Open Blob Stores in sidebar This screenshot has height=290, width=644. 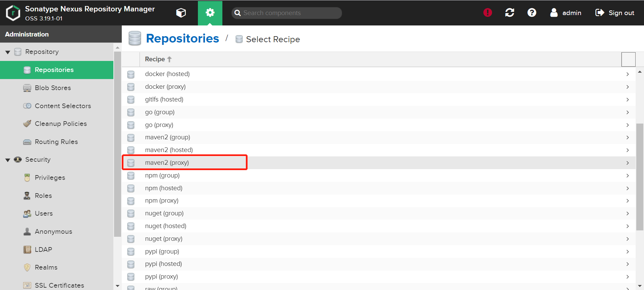click(57, 88)
